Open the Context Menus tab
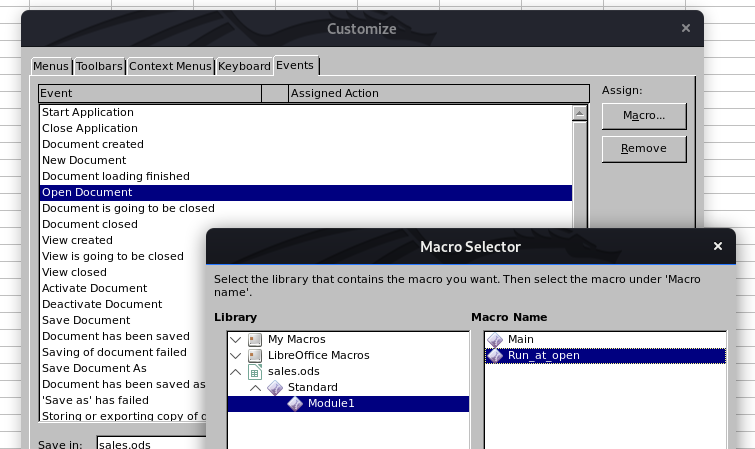The width and height of the screenshot is (755, 449). pos(171,67)
